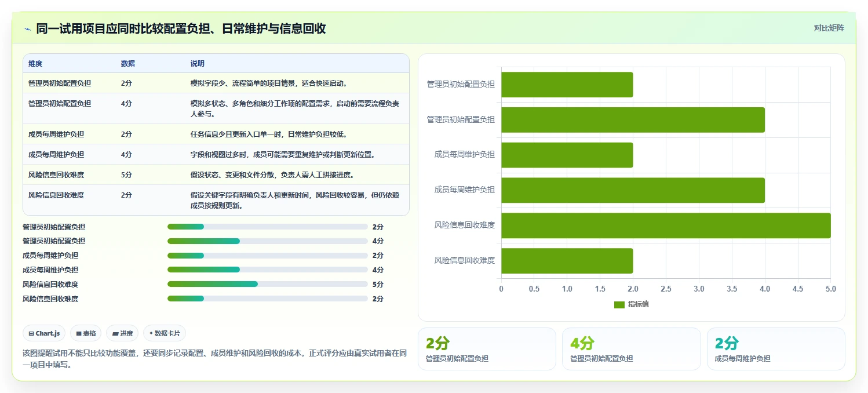Select the 进度 chip
868x393 pixels.
tap(122, 333)
